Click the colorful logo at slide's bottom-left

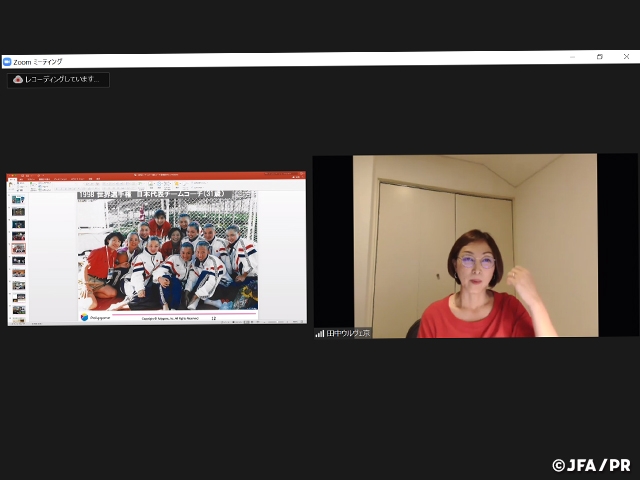click(84, 317)
